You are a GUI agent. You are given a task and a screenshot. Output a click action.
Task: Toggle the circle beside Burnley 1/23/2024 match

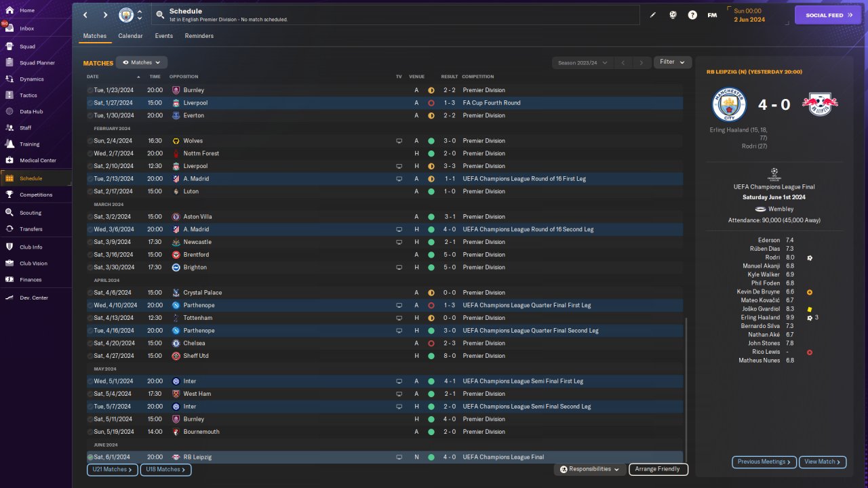[x=90, y=90]
